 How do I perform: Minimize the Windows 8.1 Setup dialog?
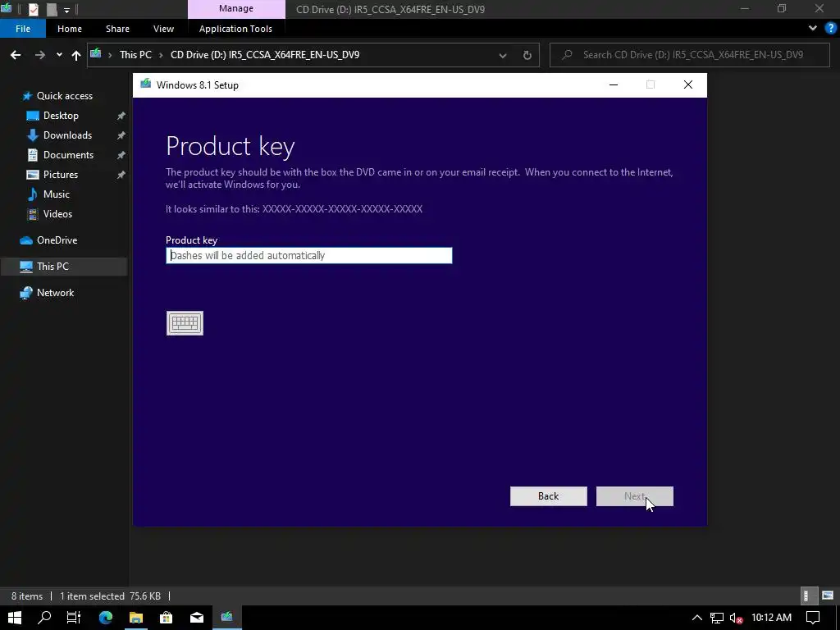(614, 84)
